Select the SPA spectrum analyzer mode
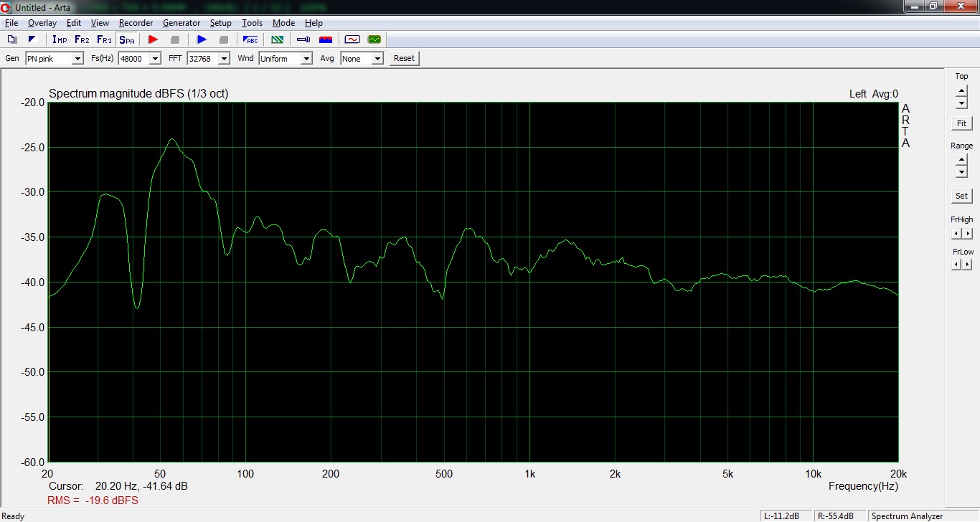This screenshot has width=980, height=522. [x=127, y=39]
